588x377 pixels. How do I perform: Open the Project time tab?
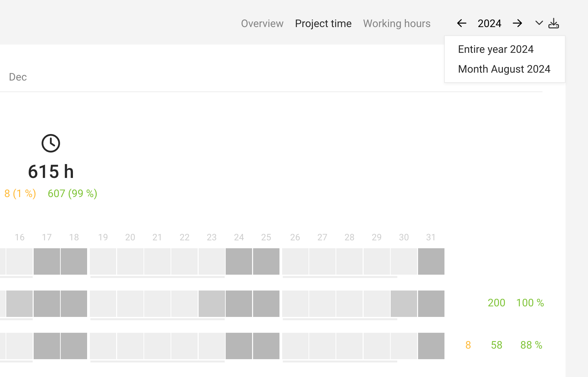[323, 23]
